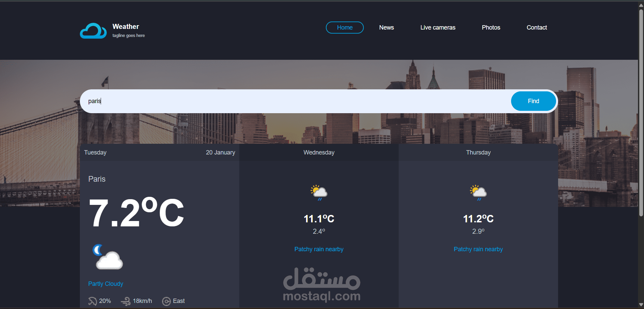Open the Partly Cloudy condition link
The height and width of the screenshot is (309, 644).
click(105, 284)
